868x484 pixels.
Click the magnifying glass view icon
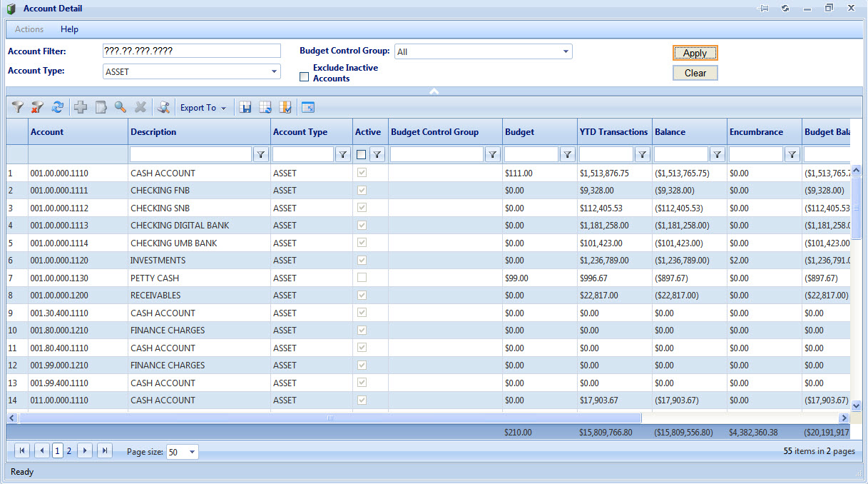click(121, 108)
